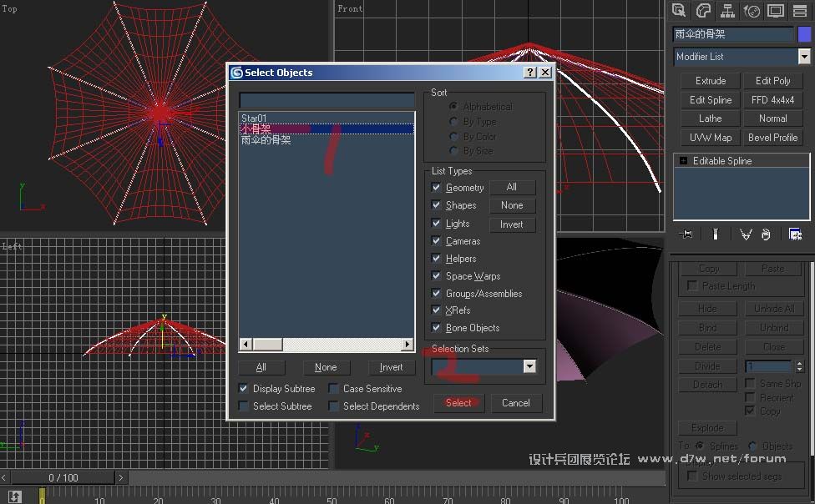
Task: Switch to the Create command panel tab
Action: [x=678, y=10]
